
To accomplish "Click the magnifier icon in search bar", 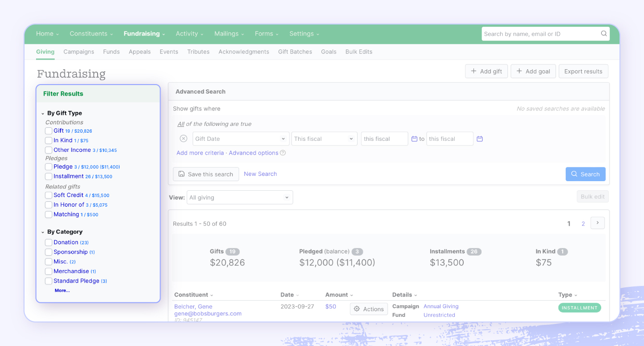I will pos(604,34).
